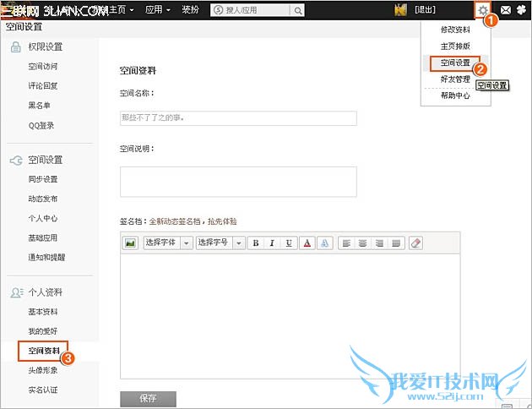Open 空间访问 in sidebar

click(x=43, y=66)
